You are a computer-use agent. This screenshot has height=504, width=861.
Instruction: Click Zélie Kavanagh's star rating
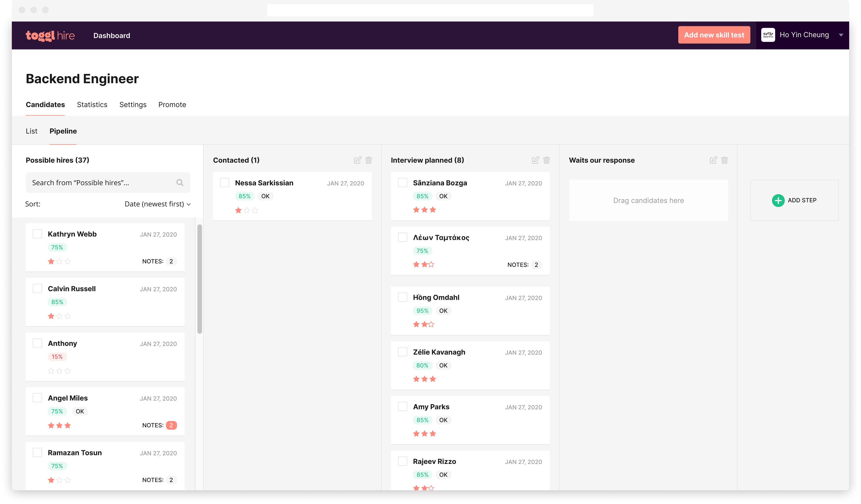[425, 379]
